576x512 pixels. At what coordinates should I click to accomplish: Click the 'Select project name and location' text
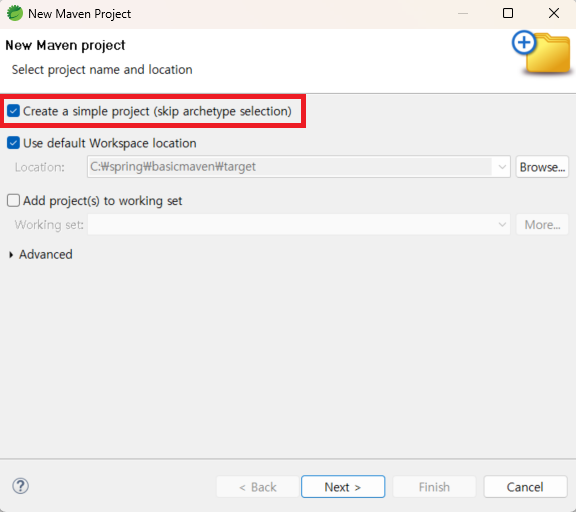102,69
